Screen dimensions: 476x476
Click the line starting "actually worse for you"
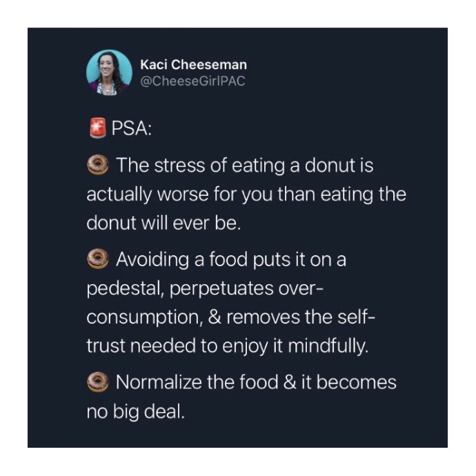(246, 194)
